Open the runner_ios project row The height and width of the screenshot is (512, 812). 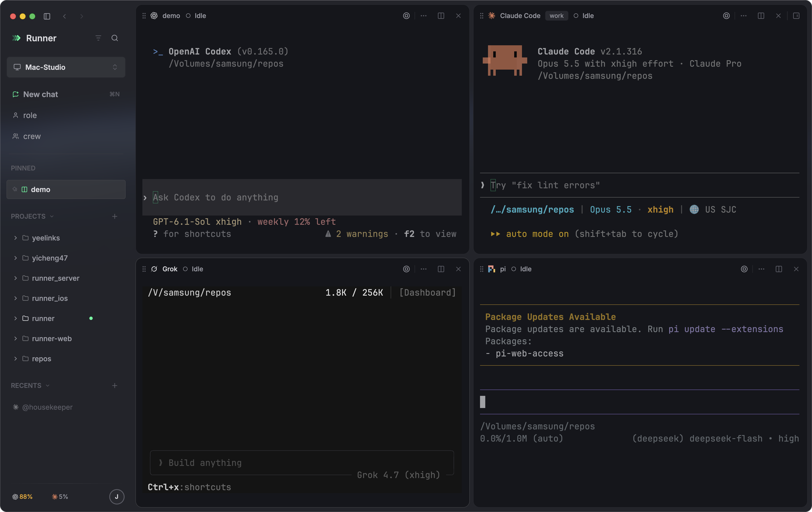pos(66,298)
